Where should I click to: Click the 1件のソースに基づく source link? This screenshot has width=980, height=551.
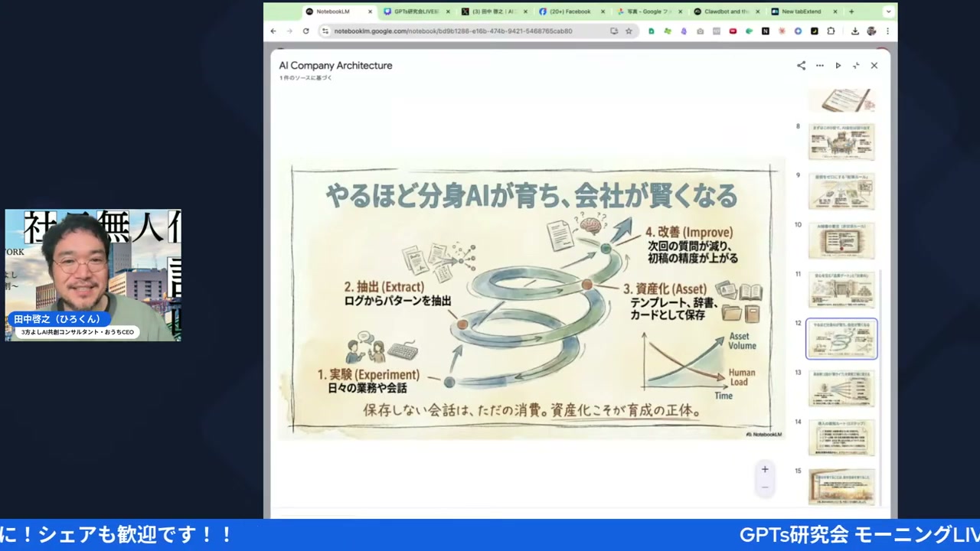coord(305,78)
